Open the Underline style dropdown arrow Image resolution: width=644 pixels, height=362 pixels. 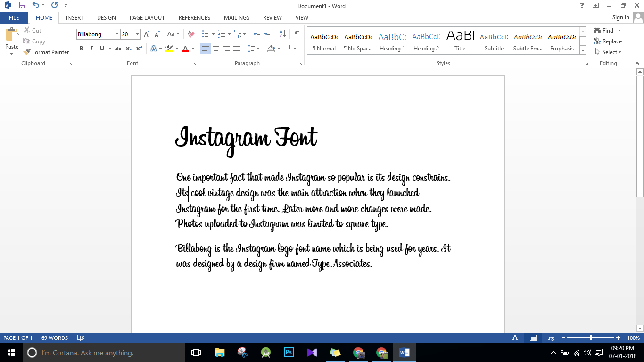point(109,49)
